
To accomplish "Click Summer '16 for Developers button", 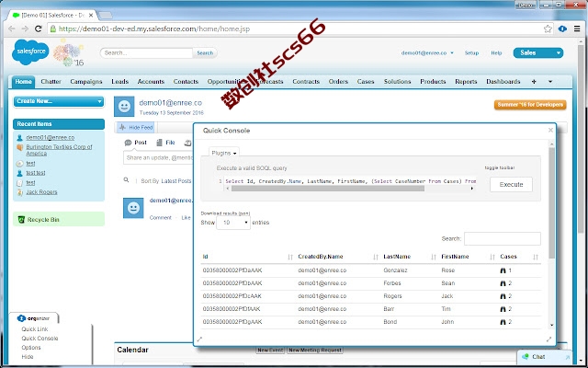I will 530,105.
